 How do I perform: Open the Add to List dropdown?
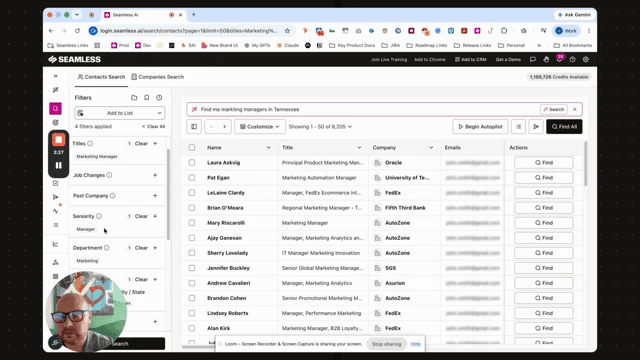[x=120, y=113]
